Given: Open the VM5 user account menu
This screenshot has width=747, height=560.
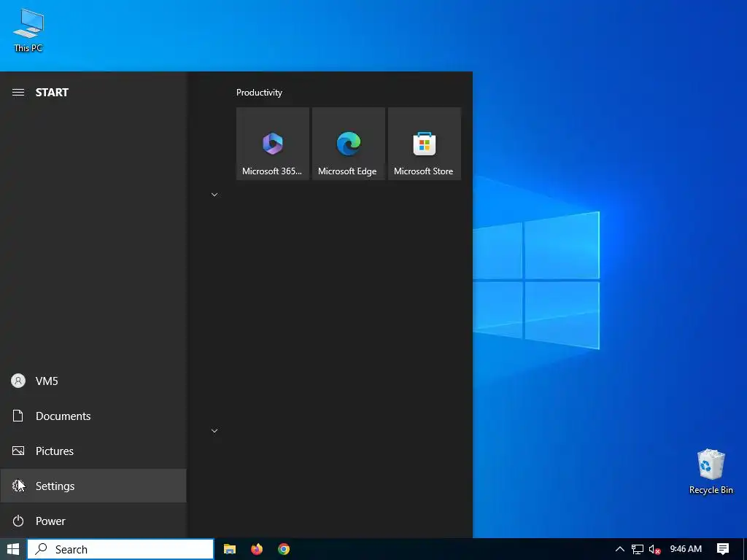Looking at the screenshot, I should [93, 381].
